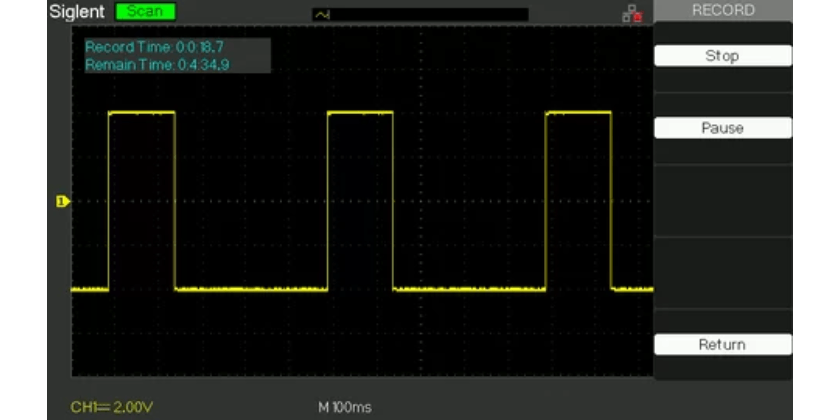
Task: Click the waveform memory position icon
Action: pos(321,14)
